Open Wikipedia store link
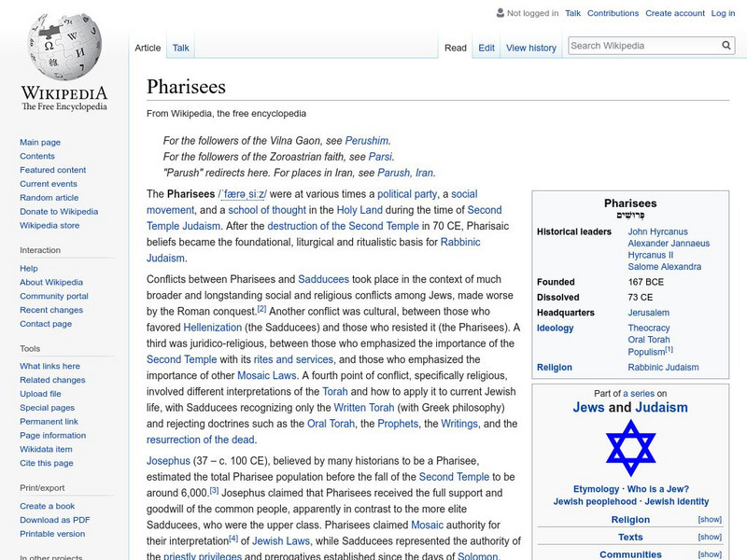The height and width of the screenshot is (560, 747). (x=49, y=225)
